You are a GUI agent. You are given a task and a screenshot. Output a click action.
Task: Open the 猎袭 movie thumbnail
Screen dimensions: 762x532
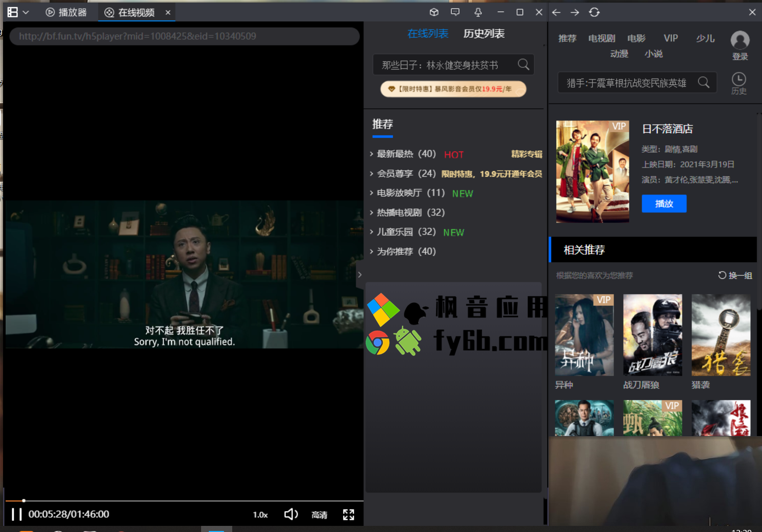721,335
